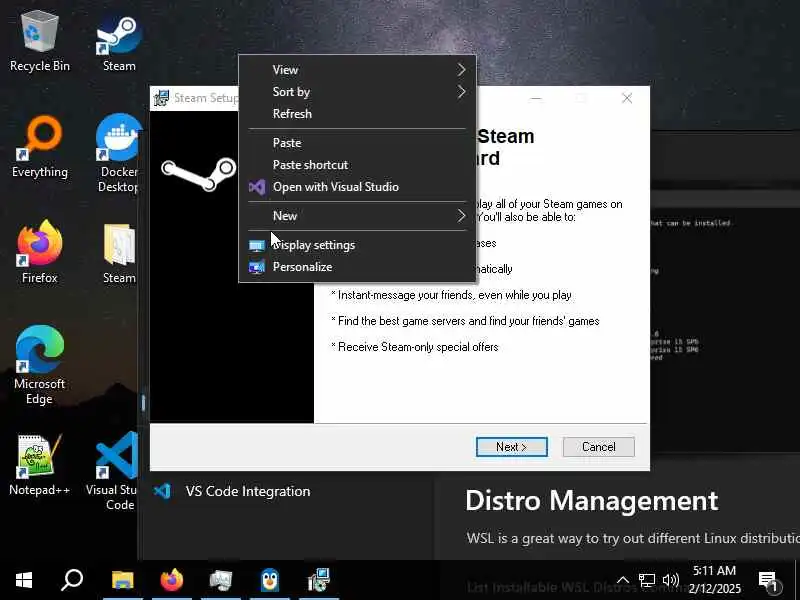Show hidden system tray icons
Screen dimensions: 800x600
[623, 580]
